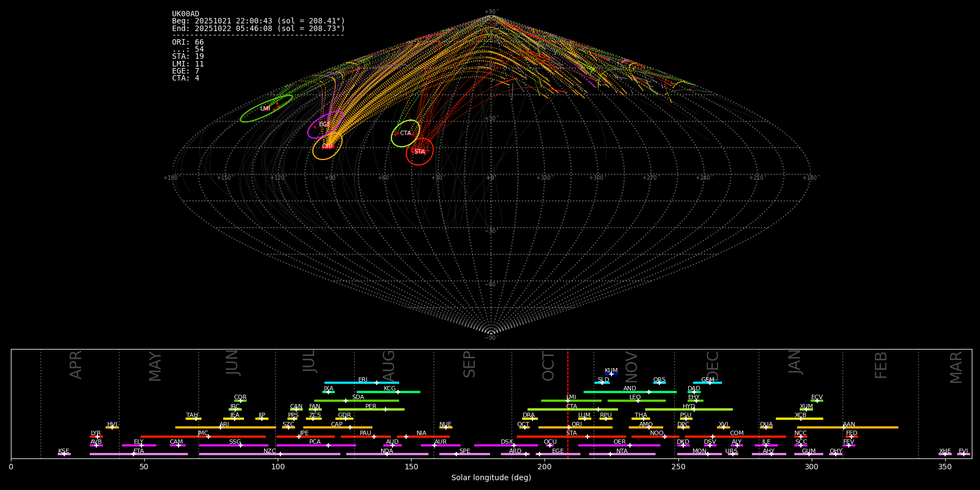The width and height of the screenshot is (980, 490).
Task: Select the EGE radiant in magenta ellipse
Action: (324, 125)
